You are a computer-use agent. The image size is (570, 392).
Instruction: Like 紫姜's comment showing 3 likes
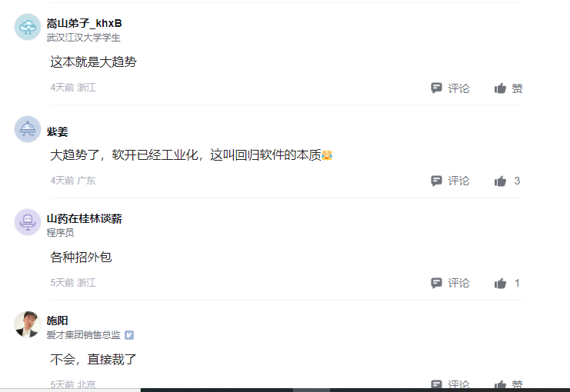(500, 181)
